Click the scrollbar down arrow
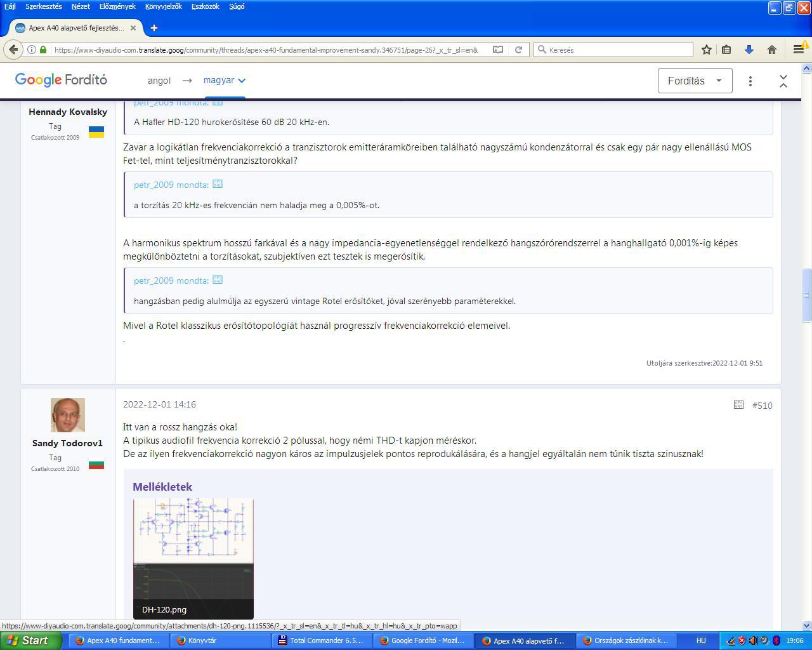812x650 pixels. tap(807, 625)
